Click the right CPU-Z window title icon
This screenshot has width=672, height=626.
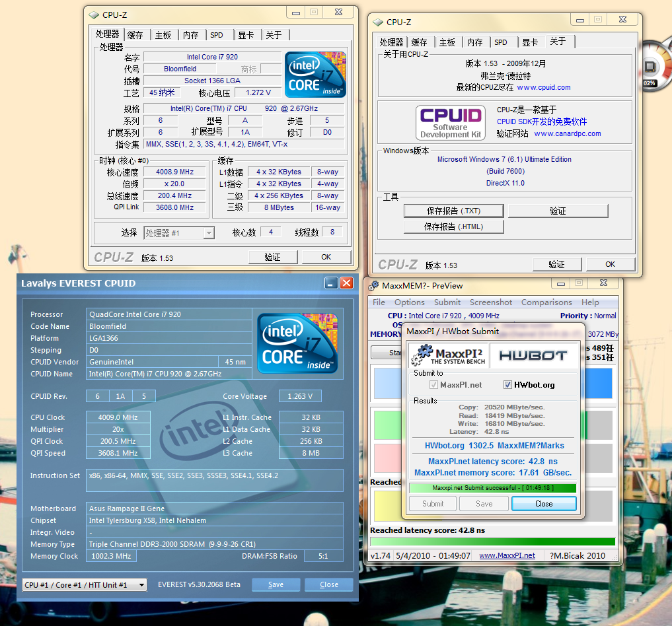point(377,22)
